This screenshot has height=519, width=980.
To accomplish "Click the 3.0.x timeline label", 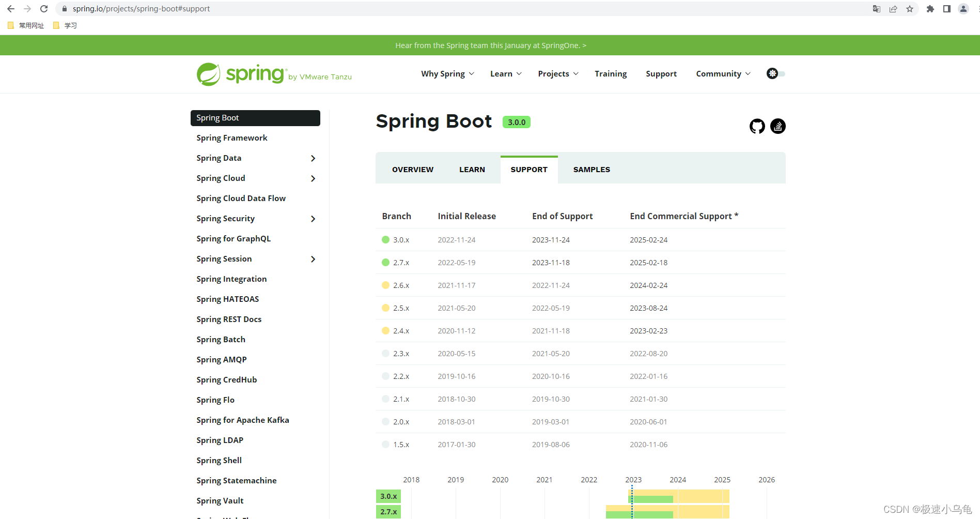I will pos(388,496).
